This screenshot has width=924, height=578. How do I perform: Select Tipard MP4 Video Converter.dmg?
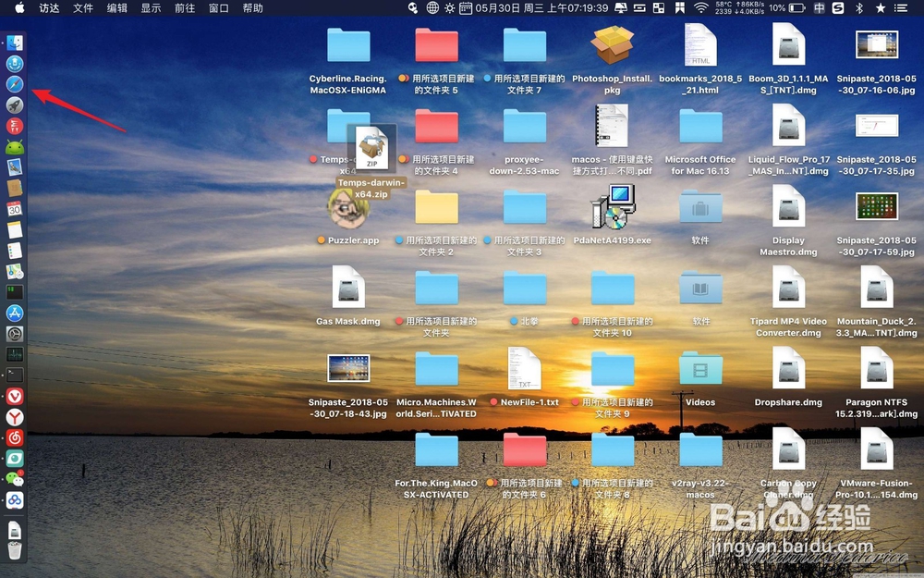(788, 288)
